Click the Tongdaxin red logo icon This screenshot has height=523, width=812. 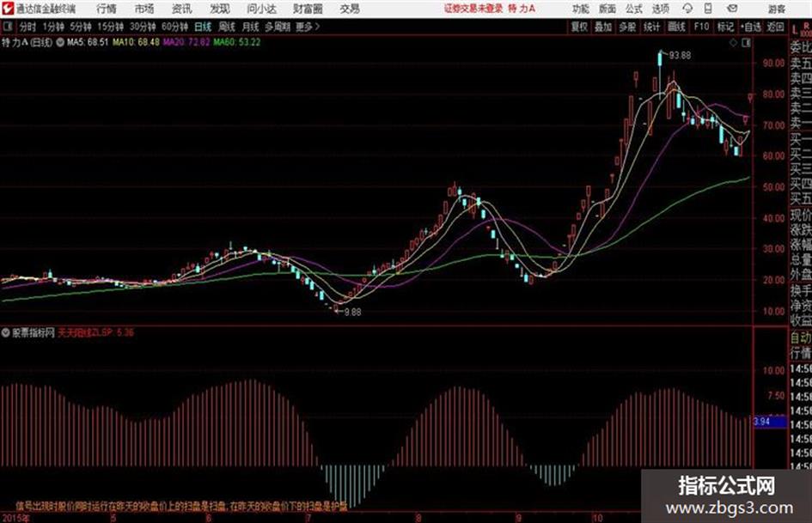pos(8,9)
